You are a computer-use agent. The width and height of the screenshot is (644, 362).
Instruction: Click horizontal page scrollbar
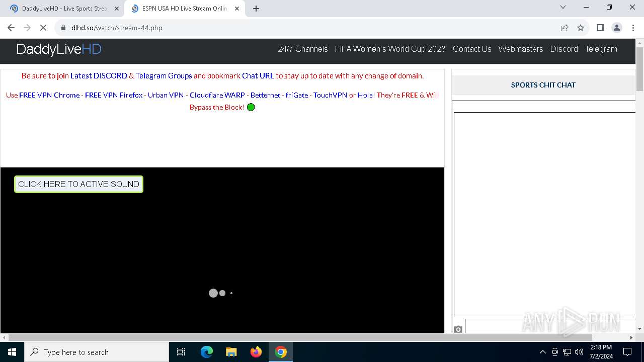pos(300,337)
